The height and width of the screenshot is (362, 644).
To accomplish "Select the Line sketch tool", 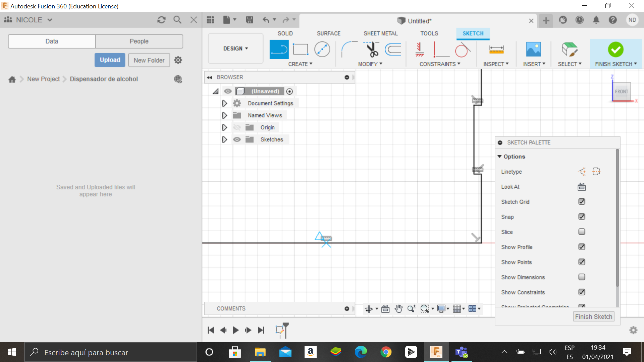I will (x=279, y=50).
